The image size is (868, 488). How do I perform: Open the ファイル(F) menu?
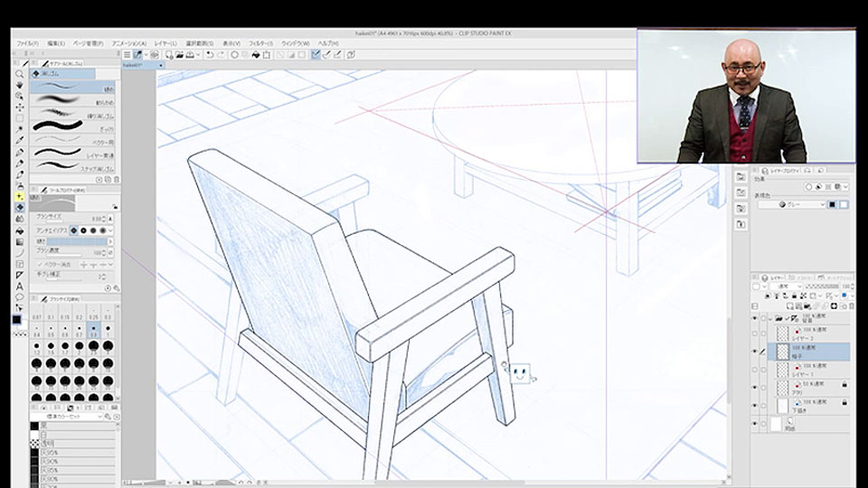coord(27,43)
